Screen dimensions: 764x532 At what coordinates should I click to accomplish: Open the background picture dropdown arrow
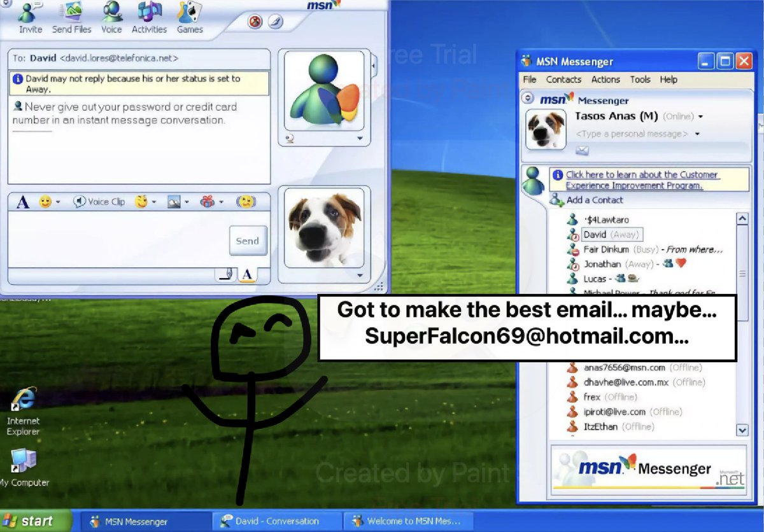(x=188, y=202)
